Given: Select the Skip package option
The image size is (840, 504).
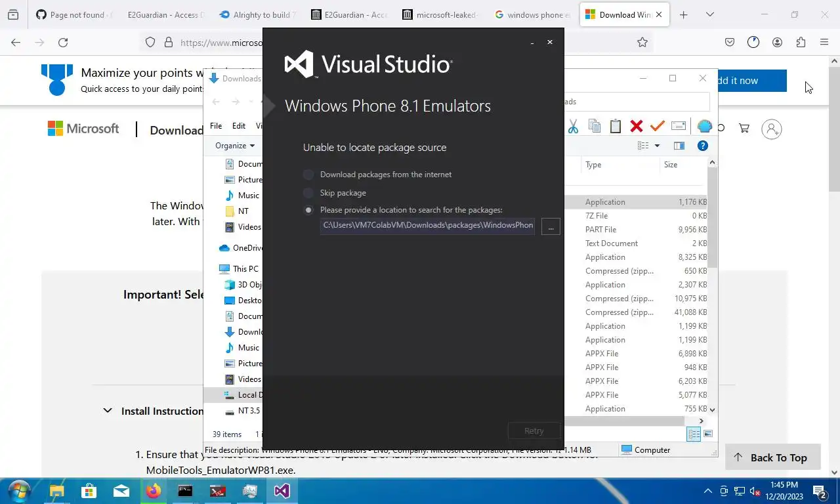Looking at the screenshot, I should [308, 193].
